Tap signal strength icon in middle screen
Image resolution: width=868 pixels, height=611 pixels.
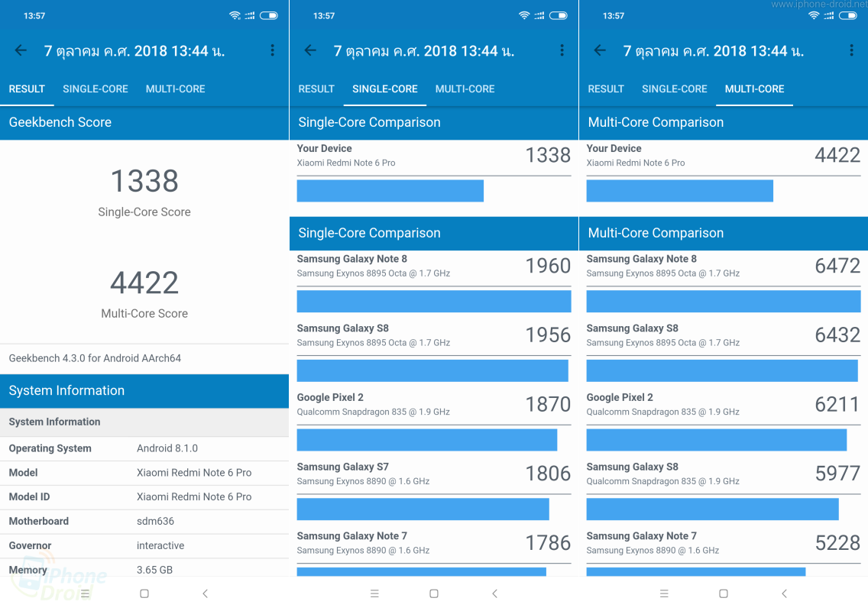[539, 16]
